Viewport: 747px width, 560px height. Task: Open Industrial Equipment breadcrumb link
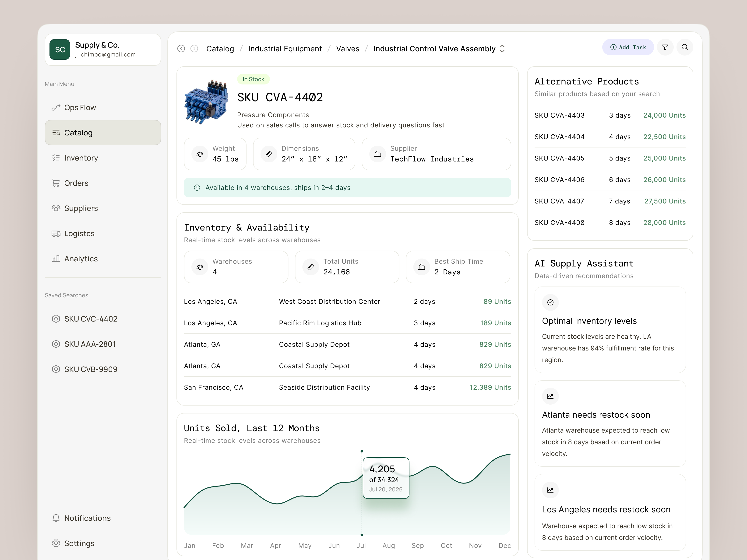coord(285,49)
